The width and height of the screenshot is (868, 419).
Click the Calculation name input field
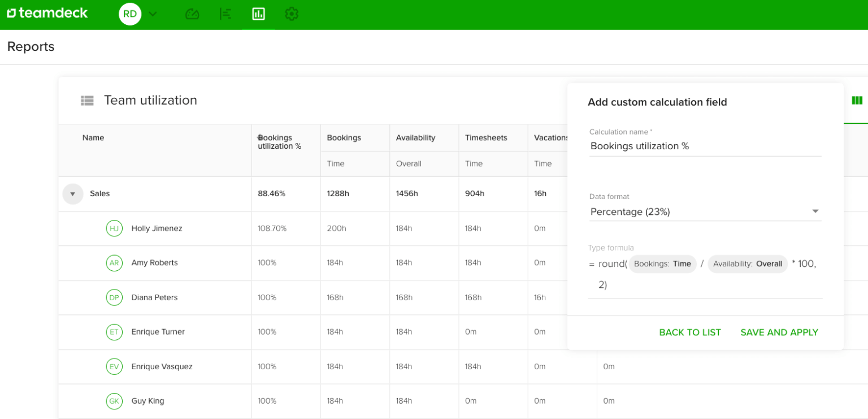point(705,146)
